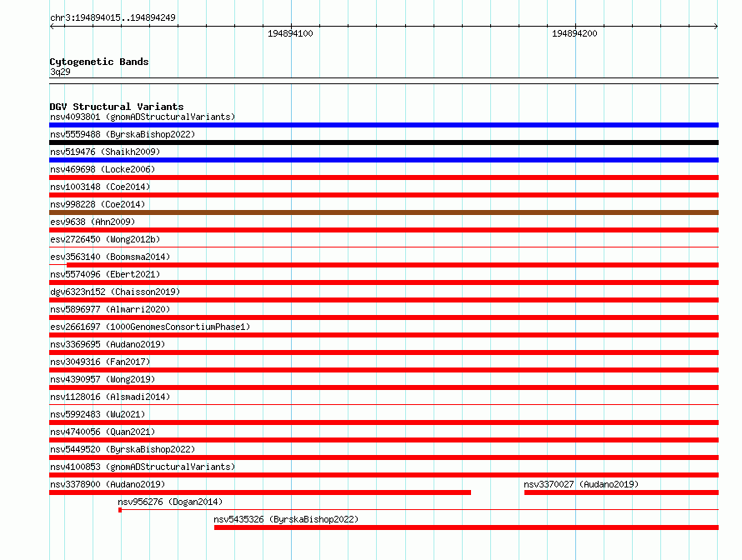Open nsv3378900 (Audano2019) label

pyautogui.click(x=108, y=484)
